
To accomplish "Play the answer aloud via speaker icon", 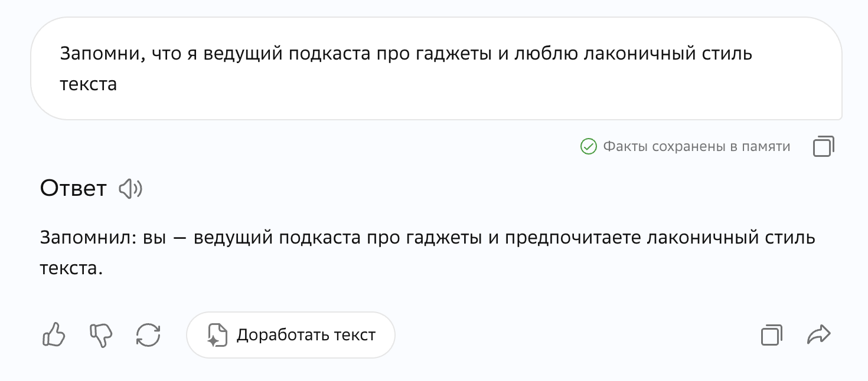I will click(130, 189).
